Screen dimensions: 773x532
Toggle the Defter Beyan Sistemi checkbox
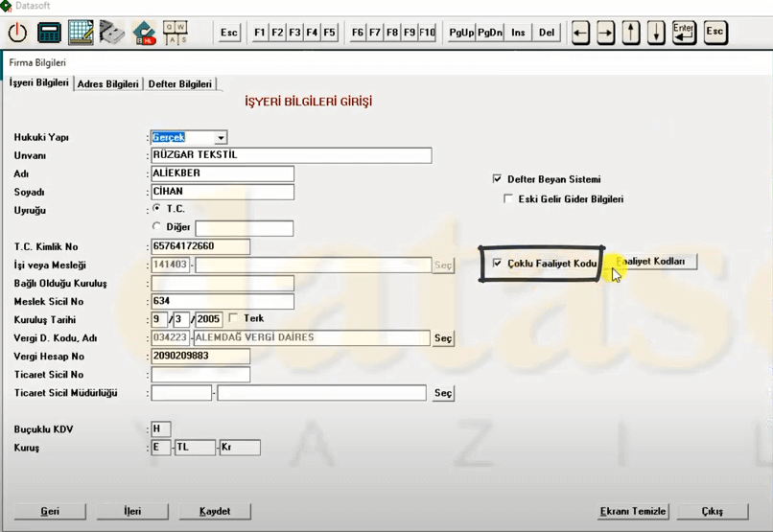pyautogui.click(x=497, y=179)
